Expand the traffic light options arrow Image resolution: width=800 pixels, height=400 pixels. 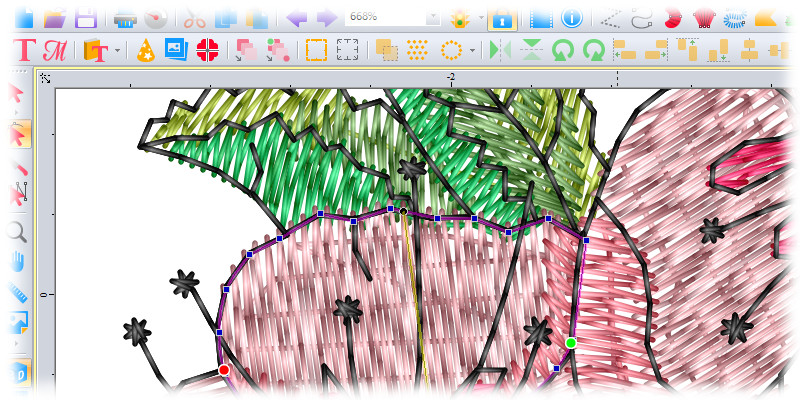(479, 18)
